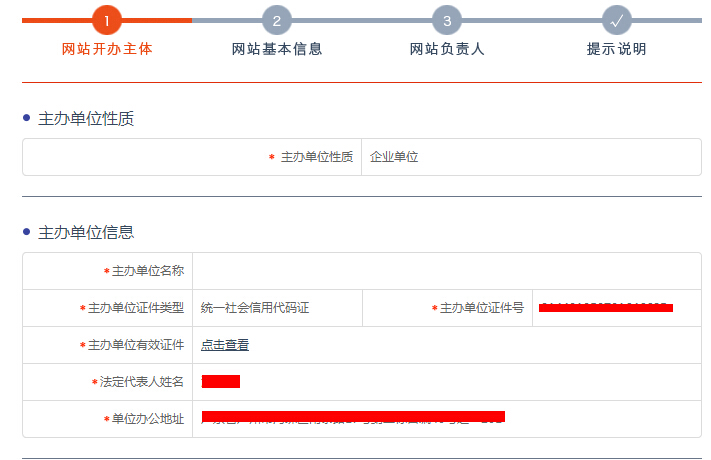Image resolution: width=711 pixels, height=460 pixels.
Task: Select the 统一社会信用代码证 certificate type field
Action: 255,308
